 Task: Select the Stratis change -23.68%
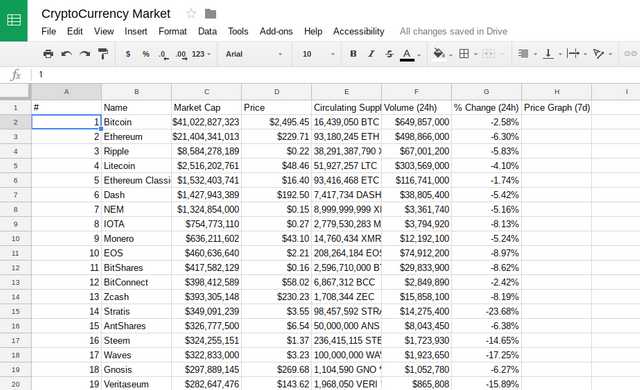487,312
